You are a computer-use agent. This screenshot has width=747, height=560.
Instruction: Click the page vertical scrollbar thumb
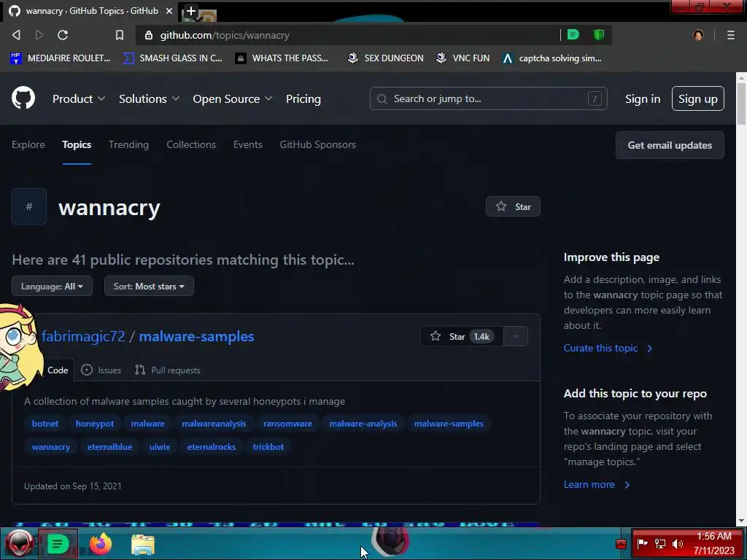point(741,104)
